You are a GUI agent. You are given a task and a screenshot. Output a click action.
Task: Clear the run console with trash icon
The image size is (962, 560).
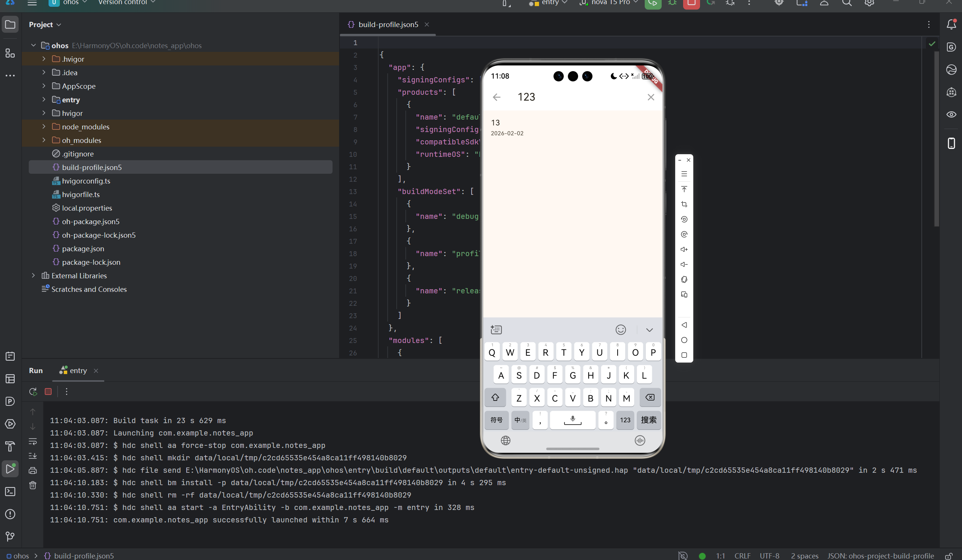[x=33, y=485]
